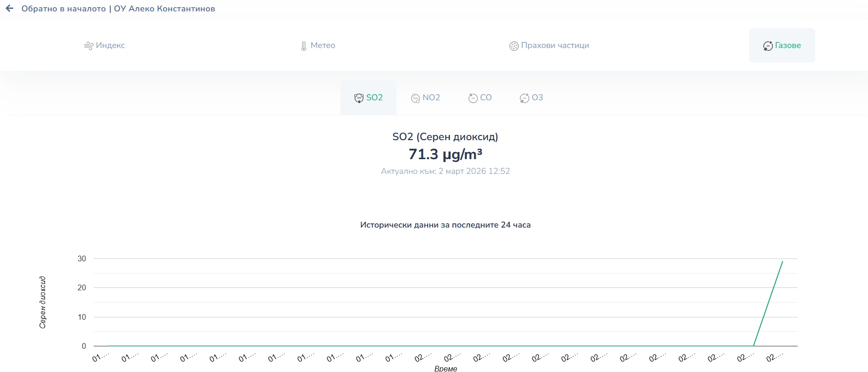Click the peak point of the SO2 line
The width and height of the screenshot is (868, 372).
pos(782,261)
